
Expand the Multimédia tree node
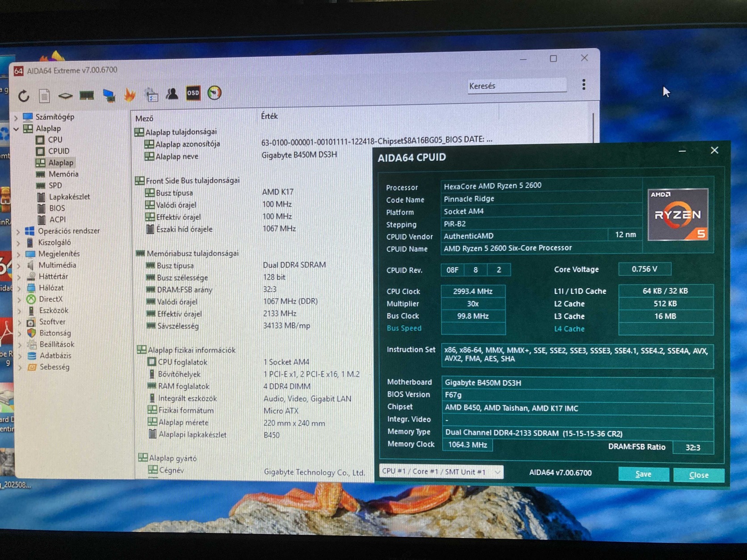click(x=19, y=266)
